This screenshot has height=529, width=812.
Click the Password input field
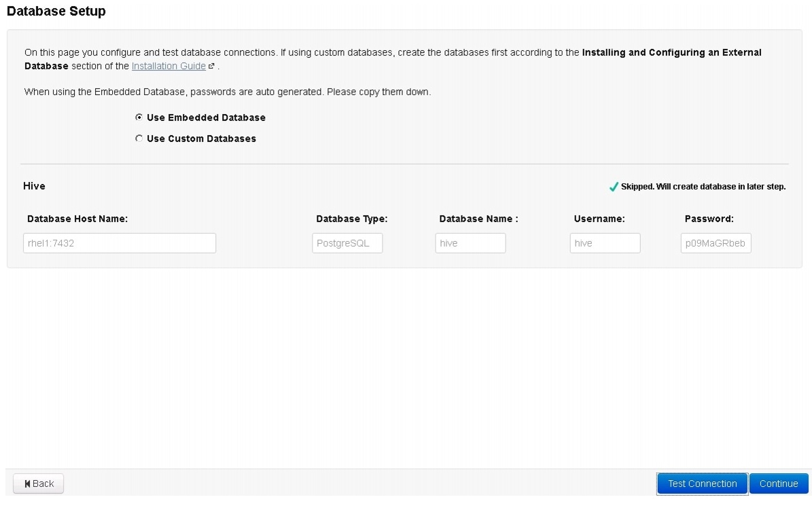[x=716, y=243]
